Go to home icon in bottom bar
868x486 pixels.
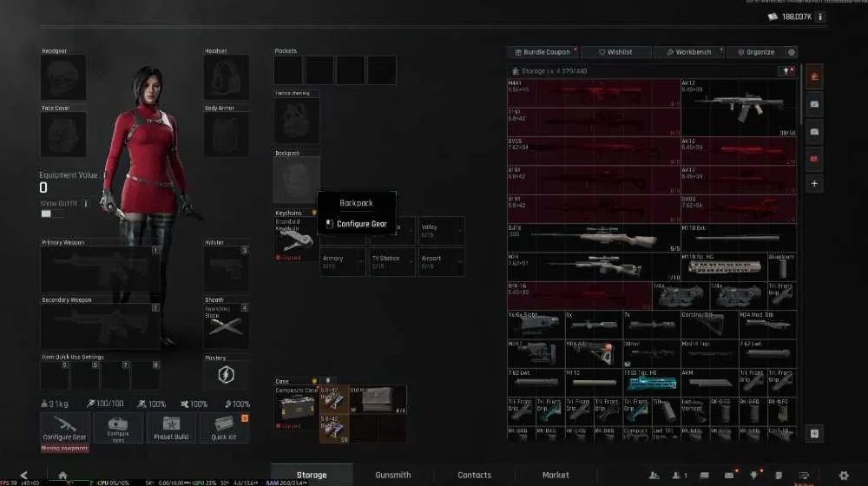[x=62, y=475]
